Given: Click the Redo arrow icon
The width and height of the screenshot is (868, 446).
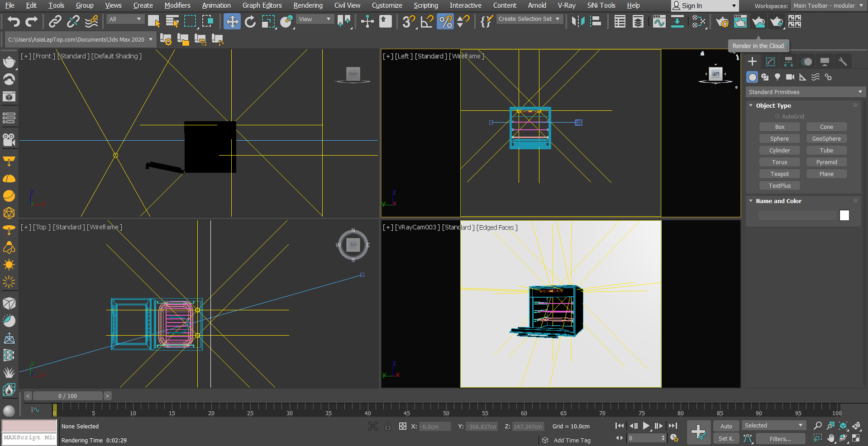Looking at the screenshot, I should [31, 21].
